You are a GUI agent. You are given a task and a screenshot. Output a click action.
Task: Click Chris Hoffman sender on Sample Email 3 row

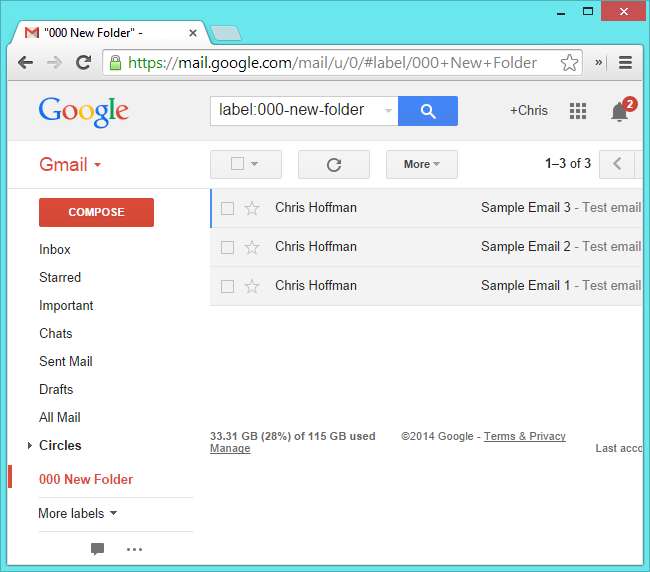(x=316, y=208)
